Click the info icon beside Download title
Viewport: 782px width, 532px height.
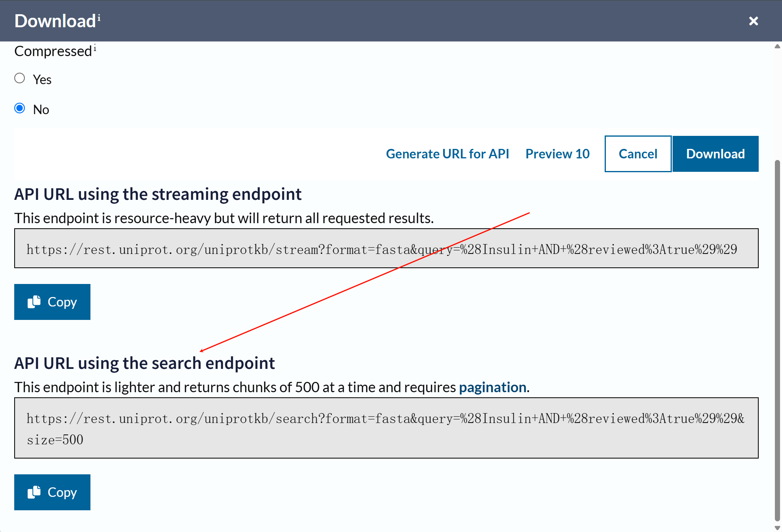pos(99,18)
